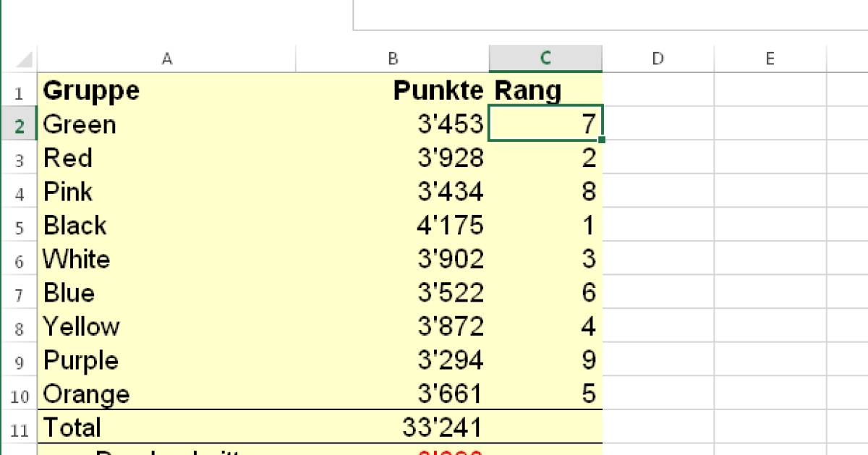Image resolution: width=868 pixels, height=455 pixels.
Task: Click column B header to select it
Action: pos(393,58)
